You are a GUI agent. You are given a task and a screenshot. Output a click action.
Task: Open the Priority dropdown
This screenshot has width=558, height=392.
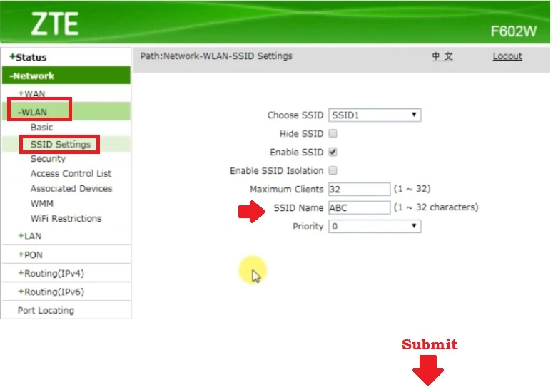click(374, 227)
